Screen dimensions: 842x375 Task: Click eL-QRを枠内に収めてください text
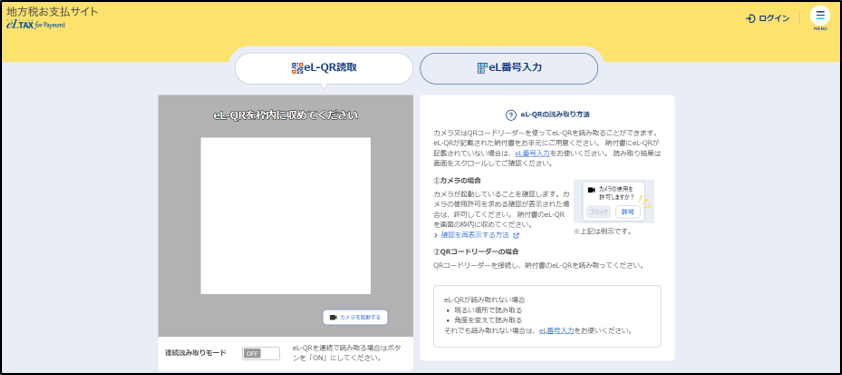286,115
